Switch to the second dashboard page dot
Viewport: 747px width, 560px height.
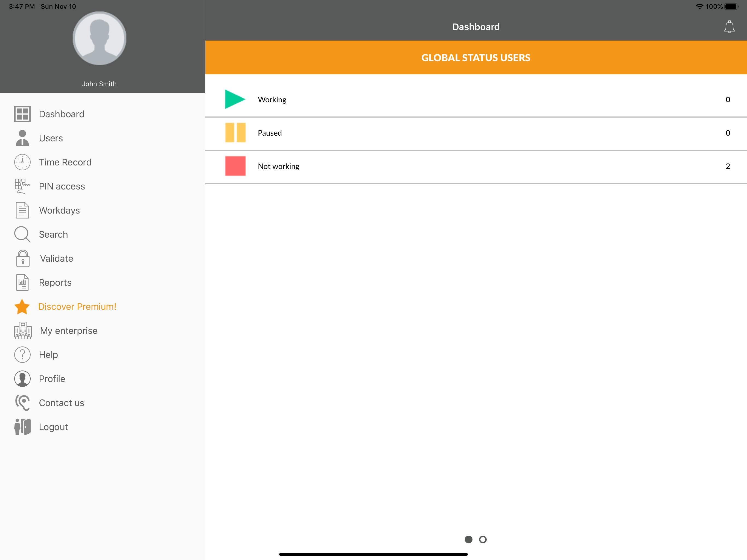click(x=483, y=539)
